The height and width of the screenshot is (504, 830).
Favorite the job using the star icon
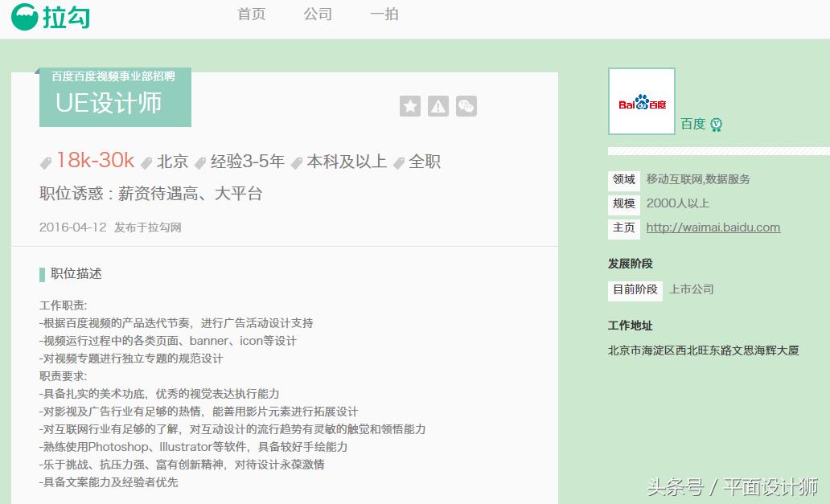pyautogui.click(x=410, y=105)
